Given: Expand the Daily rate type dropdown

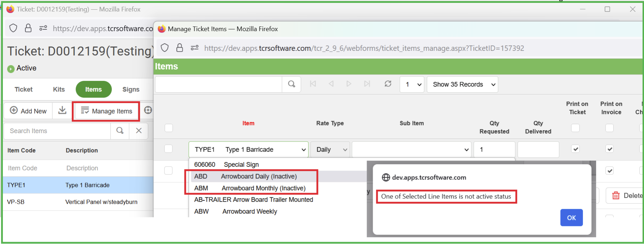Looking at the screenshot, I should click(331, 150).
